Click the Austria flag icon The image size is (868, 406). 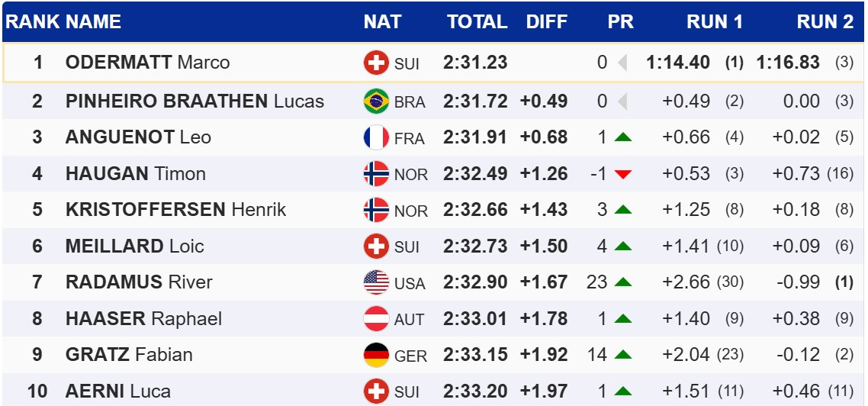(x=376, y=319)
